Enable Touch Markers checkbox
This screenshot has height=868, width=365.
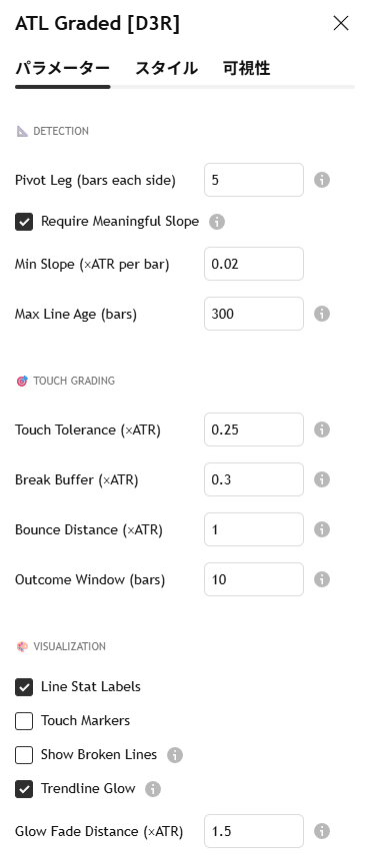pyautogui.click(x=24, y=721)
